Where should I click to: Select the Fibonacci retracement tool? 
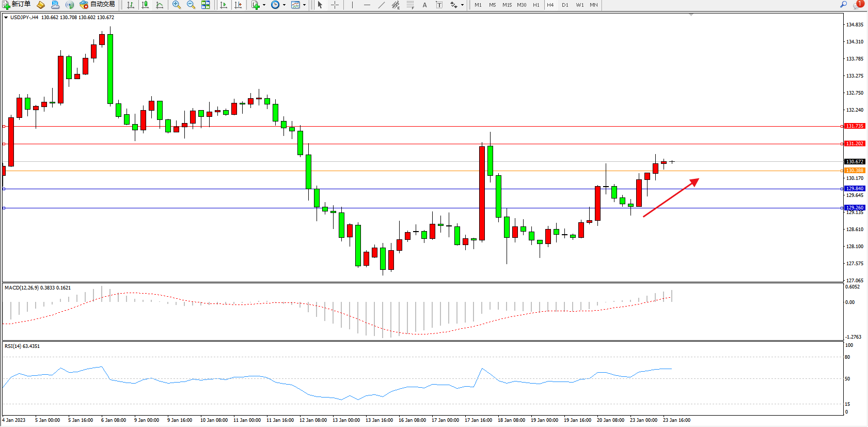point(410,5)
